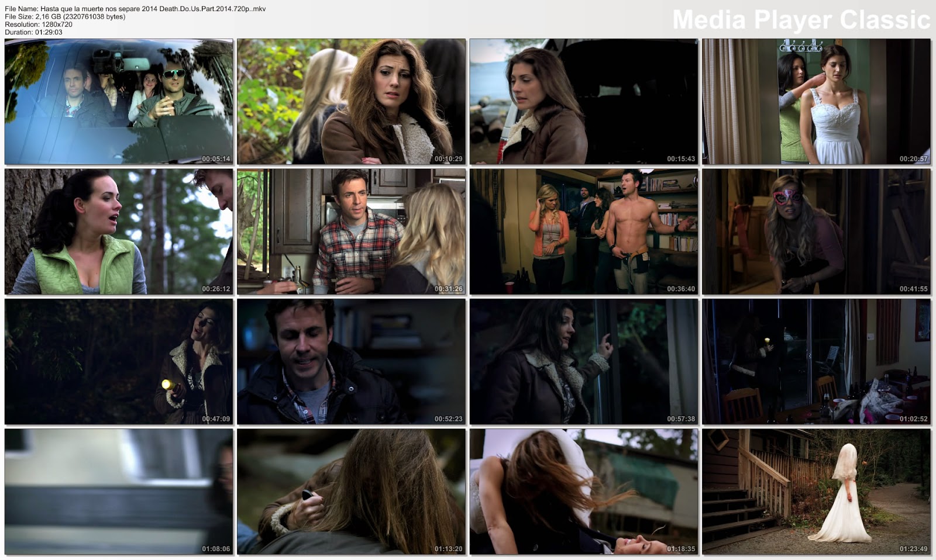Open the thumbnail stamped 00:15:43
The image size is (936, 560).
[x=584, y=102]
